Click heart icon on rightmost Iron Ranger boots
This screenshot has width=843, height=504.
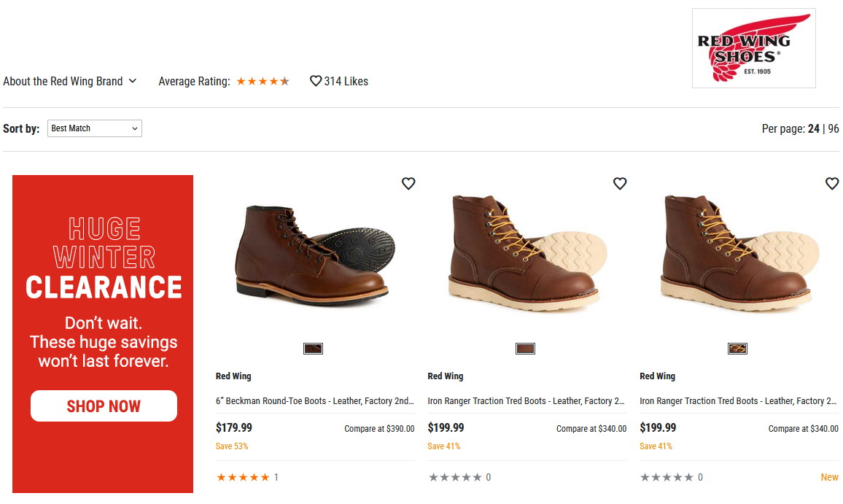(831, 184)
